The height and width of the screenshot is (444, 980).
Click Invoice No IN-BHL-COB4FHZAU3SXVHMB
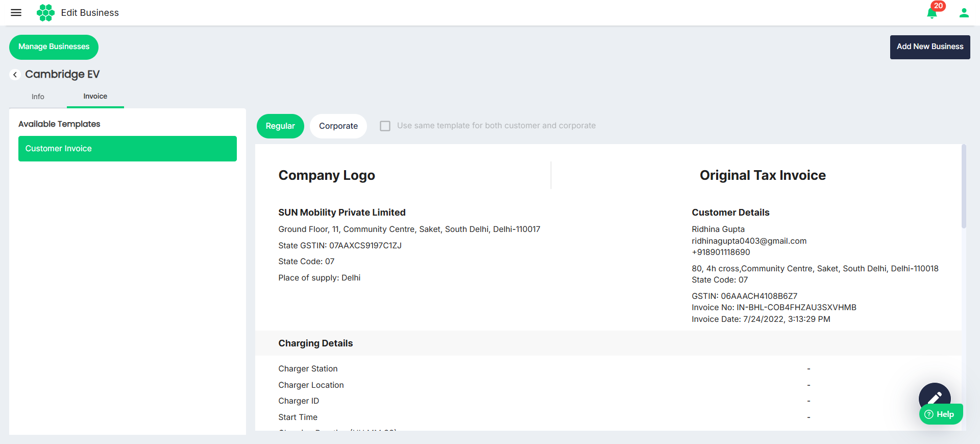pos(774,308)
